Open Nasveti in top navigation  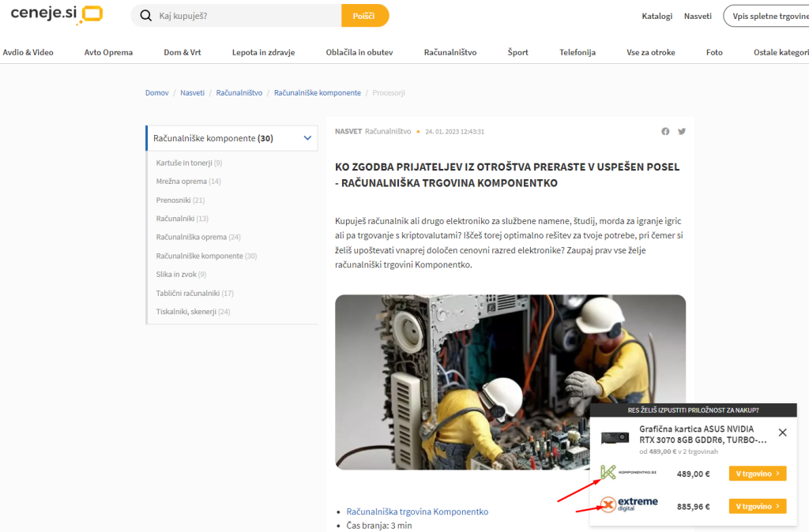[x=698, y=16]
